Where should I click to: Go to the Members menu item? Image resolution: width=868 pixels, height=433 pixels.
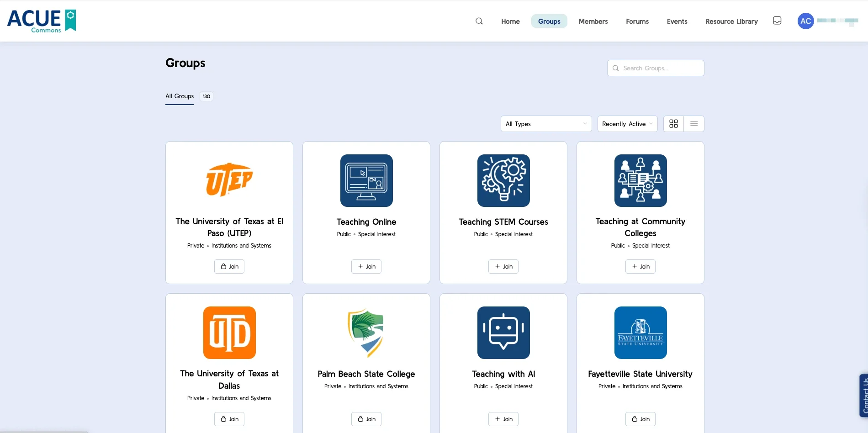coord(593,21)
